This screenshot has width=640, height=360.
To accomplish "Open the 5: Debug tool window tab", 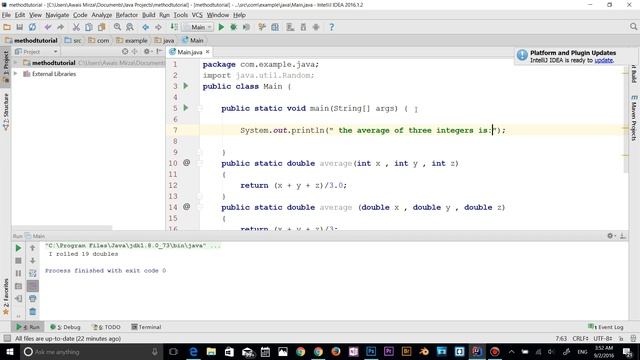I will click(65, 327).
